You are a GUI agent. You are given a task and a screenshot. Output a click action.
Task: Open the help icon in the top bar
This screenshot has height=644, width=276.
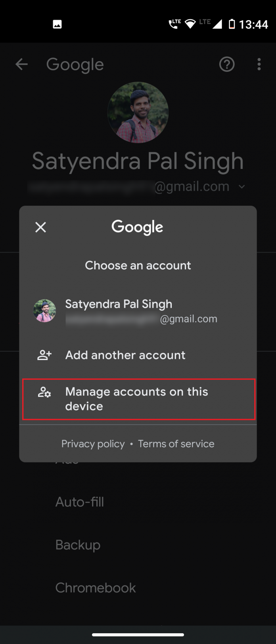(x=227, y=64)
